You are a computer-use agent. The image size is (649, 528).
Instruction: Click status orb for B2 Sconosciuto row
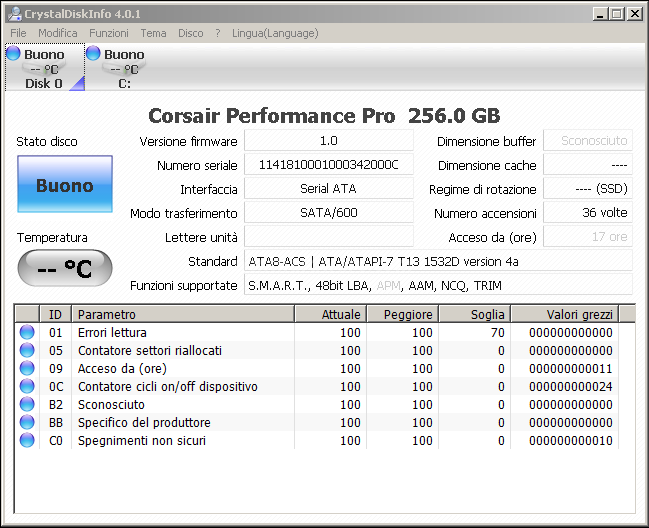click(27, 404)
